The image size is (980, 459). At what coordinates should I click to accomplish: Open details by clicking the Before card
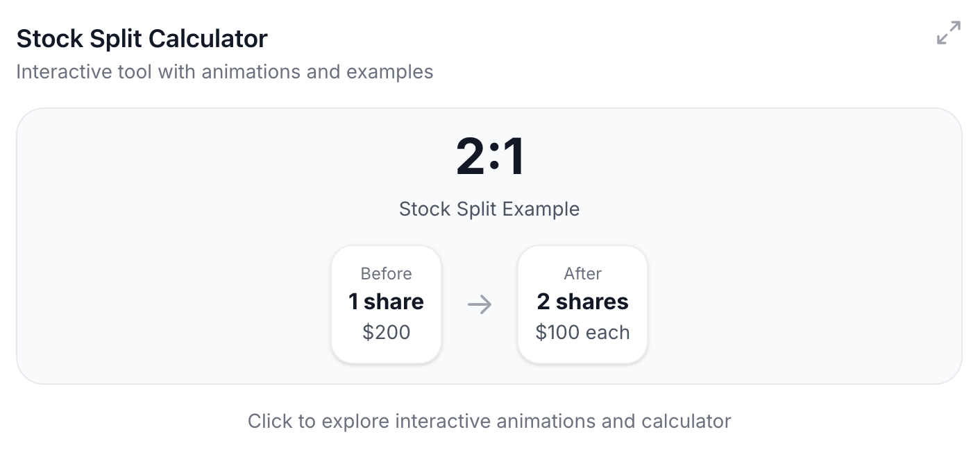click(x=386, y=304)
